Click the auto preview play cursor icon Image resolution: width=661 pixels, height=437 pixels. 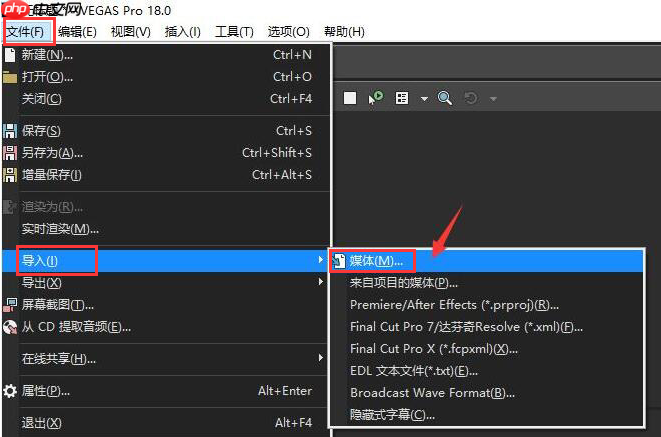[376, 98]
